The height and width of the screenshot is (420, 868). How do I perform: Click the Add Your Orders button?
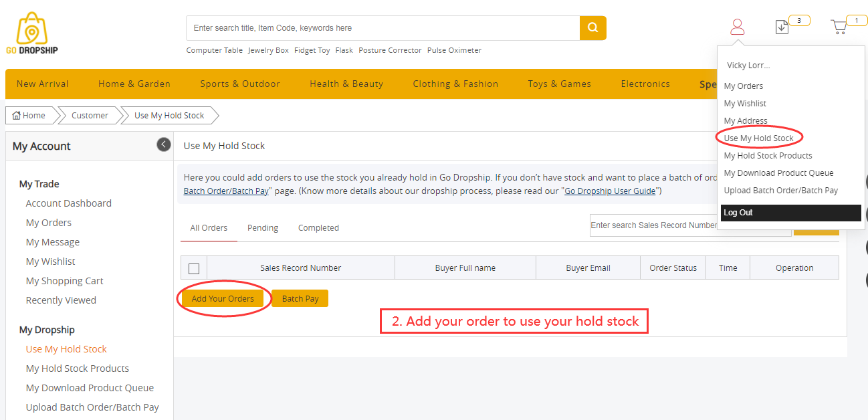223,298
